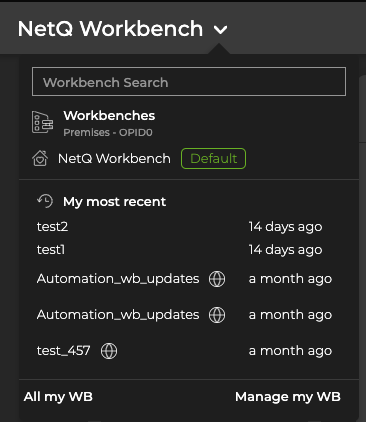The image size is (366, 422).
Task: Click the 14 days ago next to test1
Action: [285, 250]
